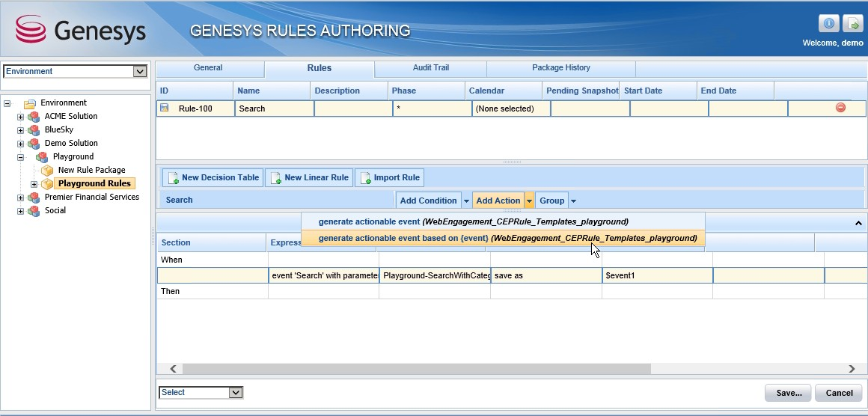
Task: Select the Playground Rules tree item
Action: tap(95, 183)
